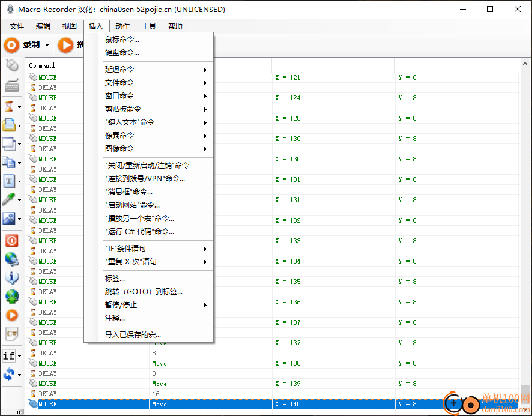
Task: Click the Command column header
Action: [x=41, y=65]
